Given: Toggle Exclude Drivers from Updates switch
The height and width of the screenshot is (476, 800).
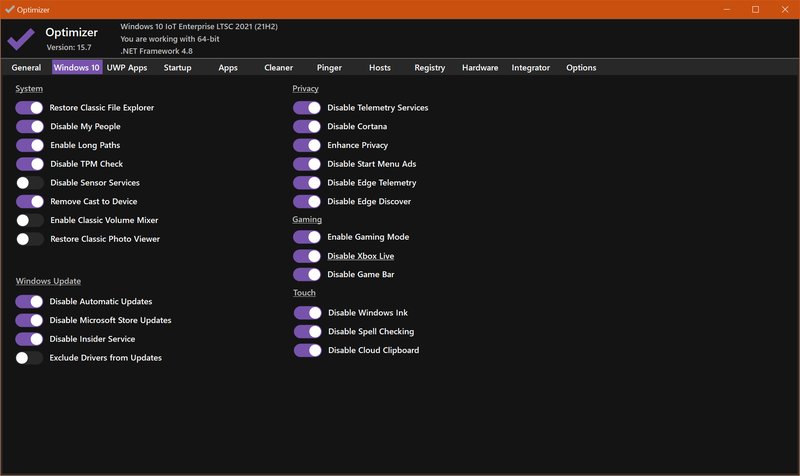Looking at the screenshot, I should 30,358.
